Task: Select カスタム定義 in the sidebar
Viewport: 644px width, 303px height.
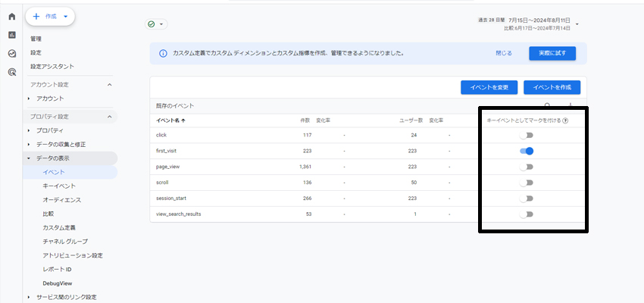Action: click(x=59, y=227)
